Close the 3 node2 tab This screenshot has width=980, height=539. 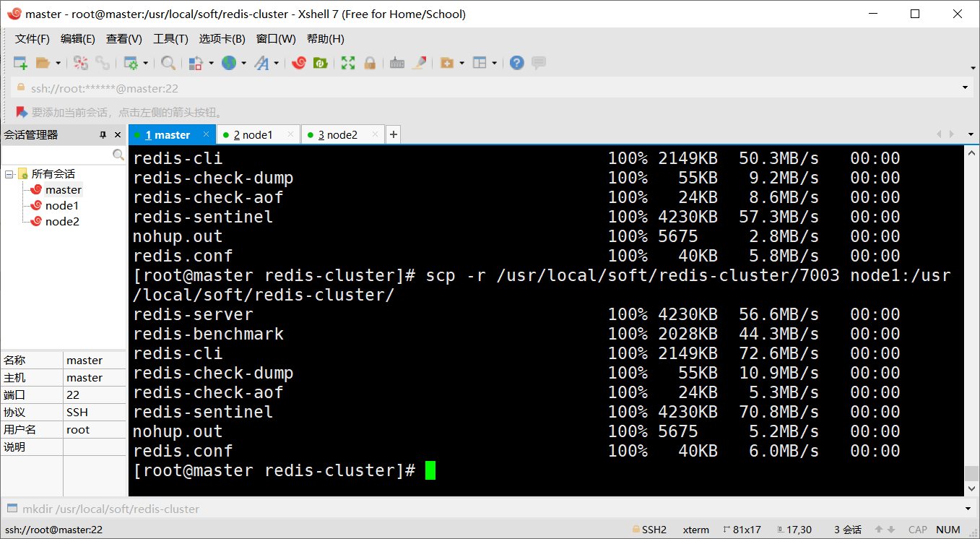click(376, 134)
